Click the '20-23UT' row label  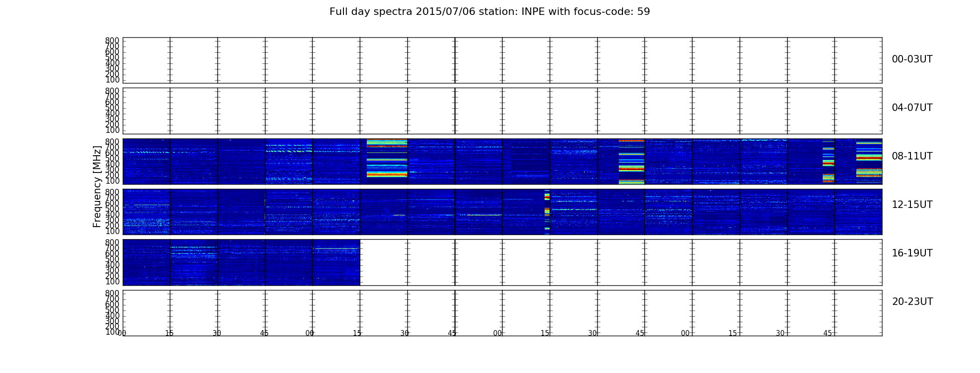(x=912, y=302)
